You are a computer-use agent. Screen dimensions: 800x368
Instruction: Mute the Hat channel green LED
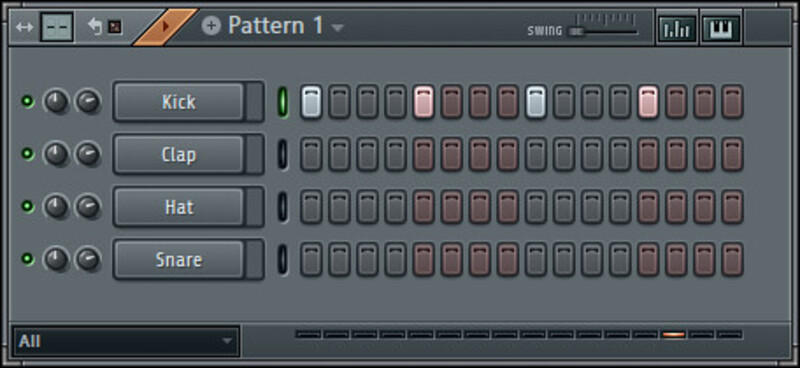click(x=27, y=206)
